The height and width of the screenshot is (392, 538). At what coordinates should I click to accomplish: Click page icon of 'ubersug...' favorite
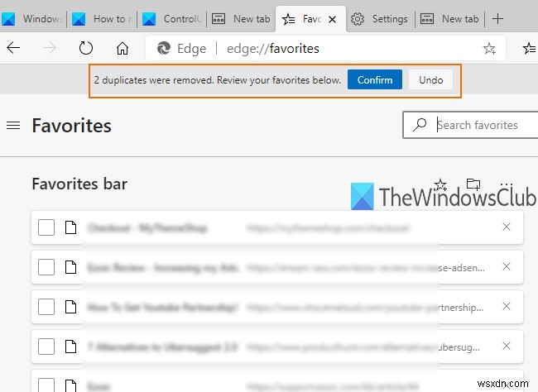coord(70,347)
